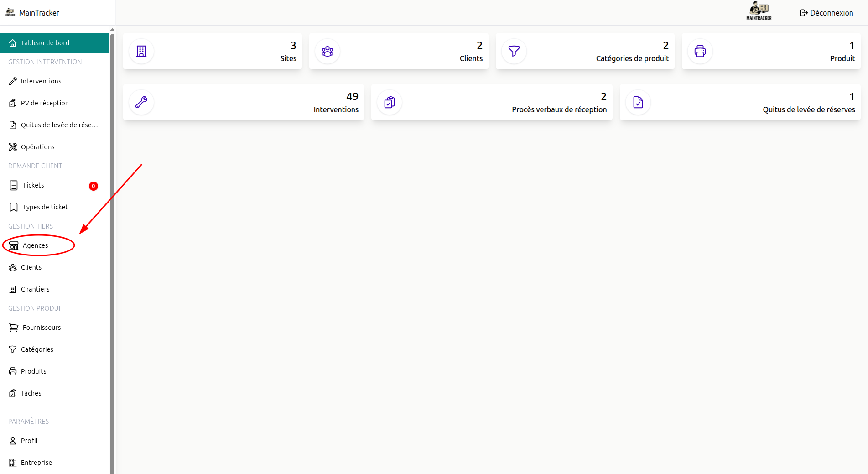Click the printer icon in Produit card

700,51
